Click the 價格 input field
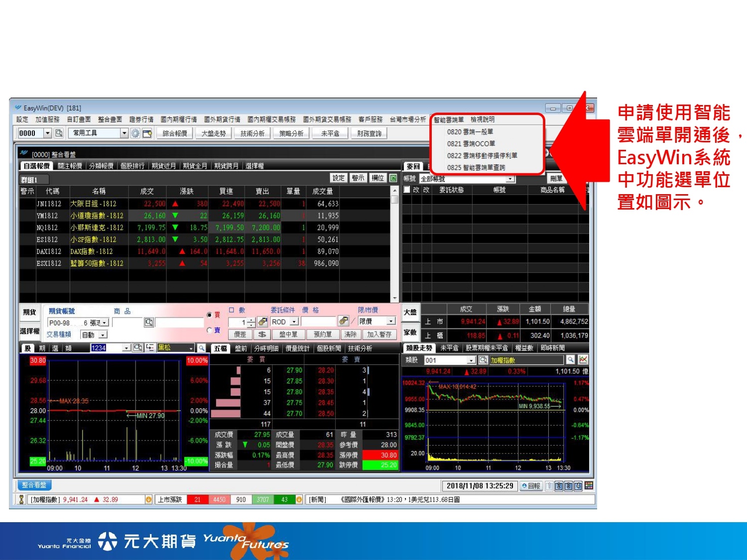Screen dimensions: 747x560 318,322
